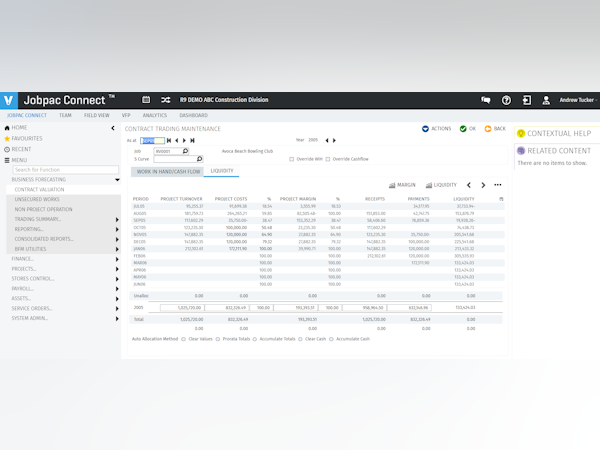Click the log out icon
The height and width of the screenshot is (450, 600).
tap(527, 100)
